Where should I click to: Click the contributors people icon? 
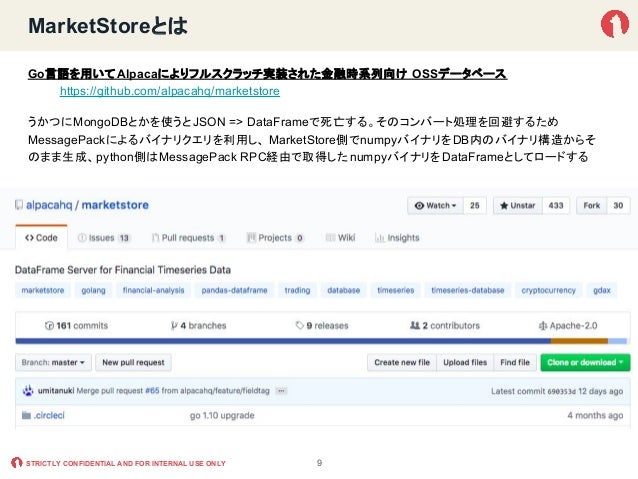click(415, 326)
